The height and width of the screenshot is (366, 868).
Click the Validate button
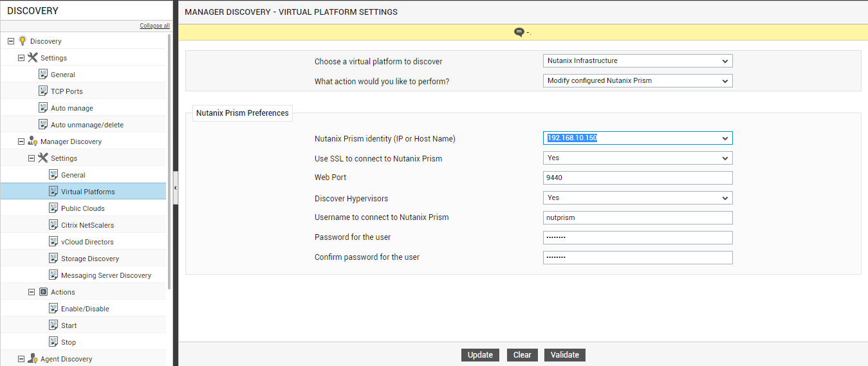(x=565, y=355)
